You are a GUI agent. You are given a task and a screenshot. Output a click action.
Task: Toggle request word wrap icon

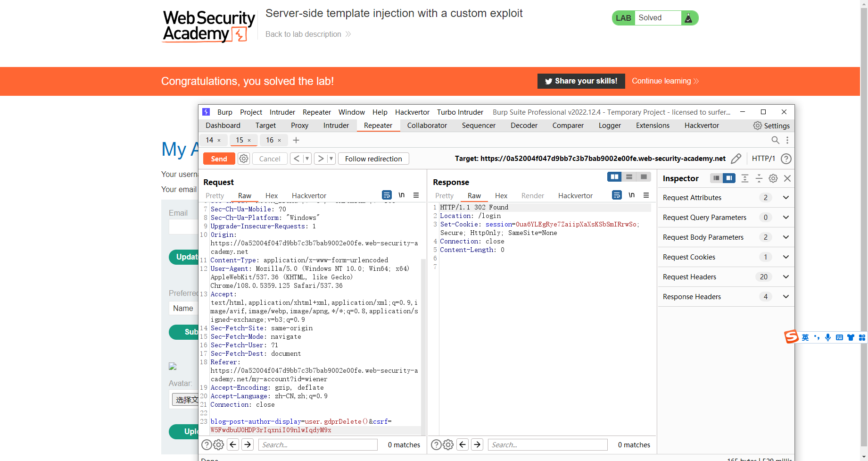[x=387, y=195]
